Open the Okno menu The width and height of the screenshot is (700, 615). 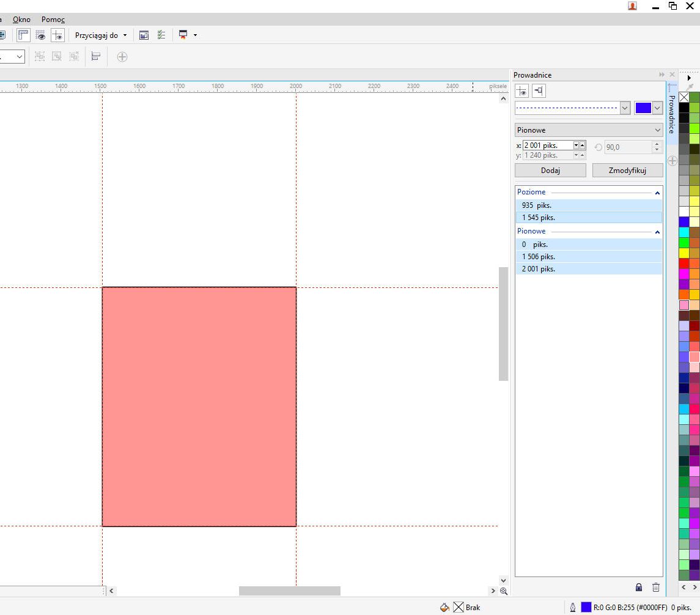21,20
